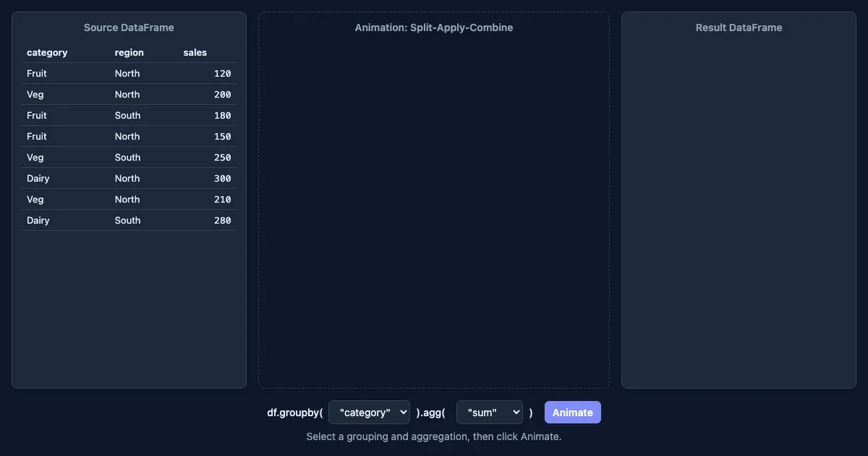Click Fruit in the 120 sales row

[x=37, y=74]
